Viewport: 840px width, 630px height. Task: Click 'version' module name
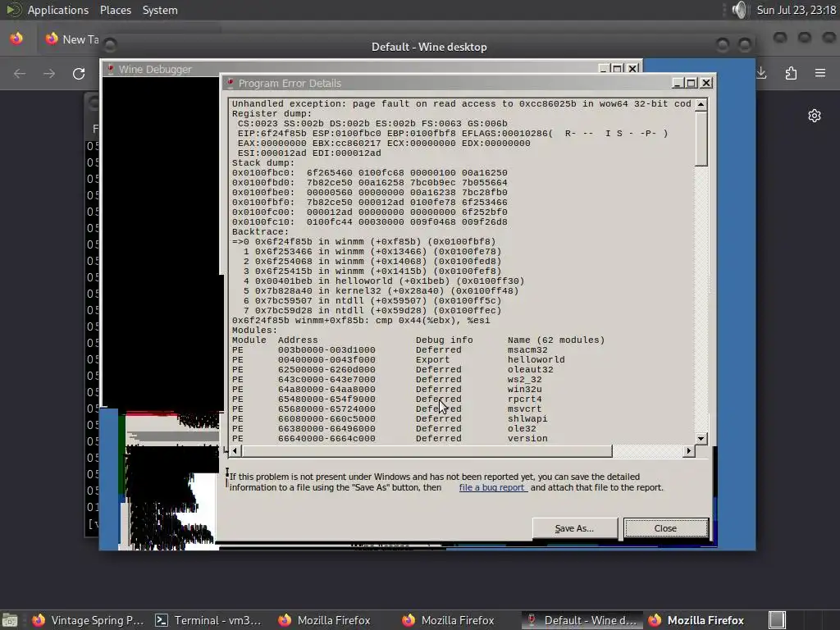point(527,439)
